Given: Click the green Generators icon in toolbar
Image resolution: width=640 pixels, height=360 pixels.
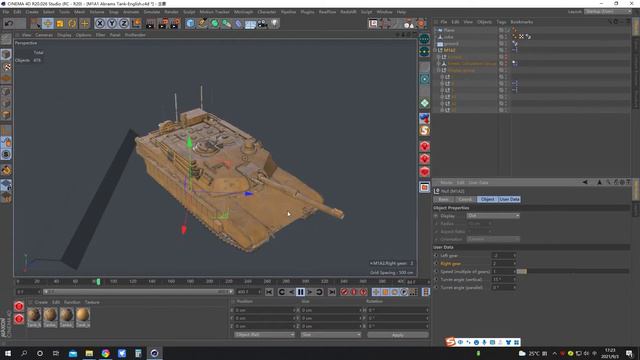Looking at the screenshot, I should pyautogui.click(x=214, y=23).
